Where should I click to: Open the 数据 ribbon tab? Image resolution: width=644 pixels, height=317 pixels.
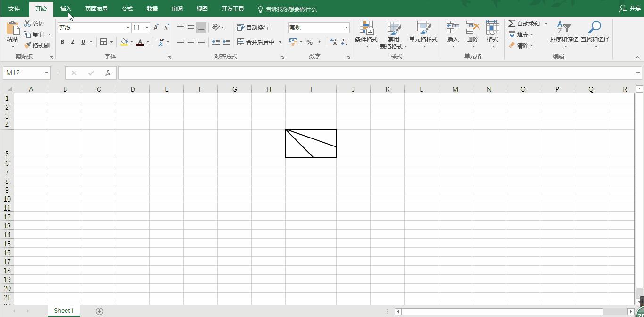[x=152, y=8]
